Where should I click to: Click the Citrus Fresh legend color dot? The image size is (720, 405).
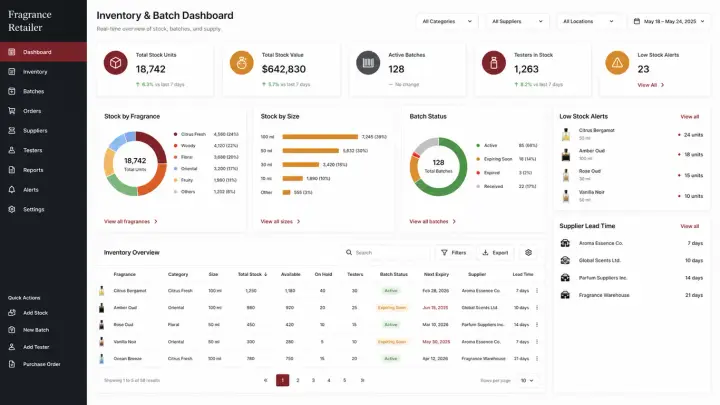click(x=175, y=134)
